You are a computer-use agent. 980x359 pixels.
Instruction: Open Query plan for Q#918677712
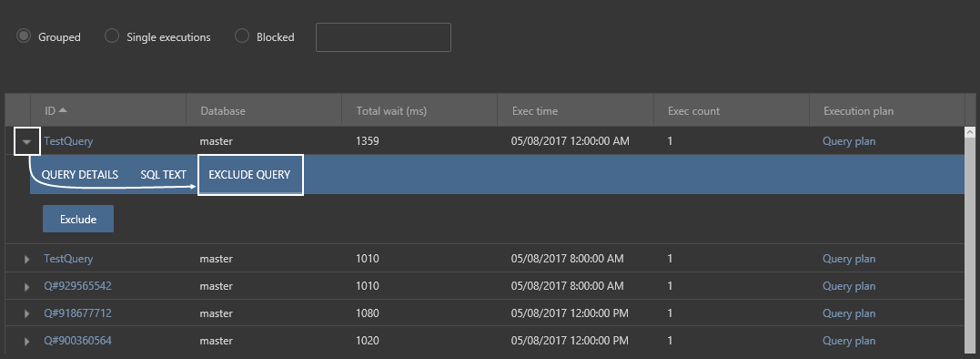[849, 313]
